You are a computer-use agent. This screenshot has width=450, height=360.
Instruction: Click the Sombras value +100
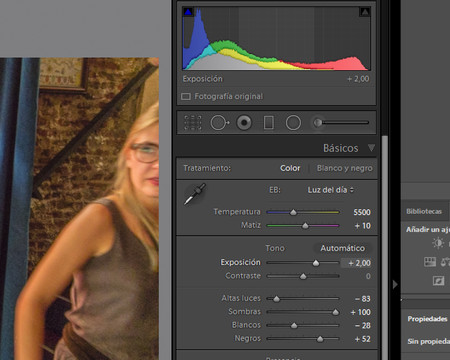pos(360,312)
